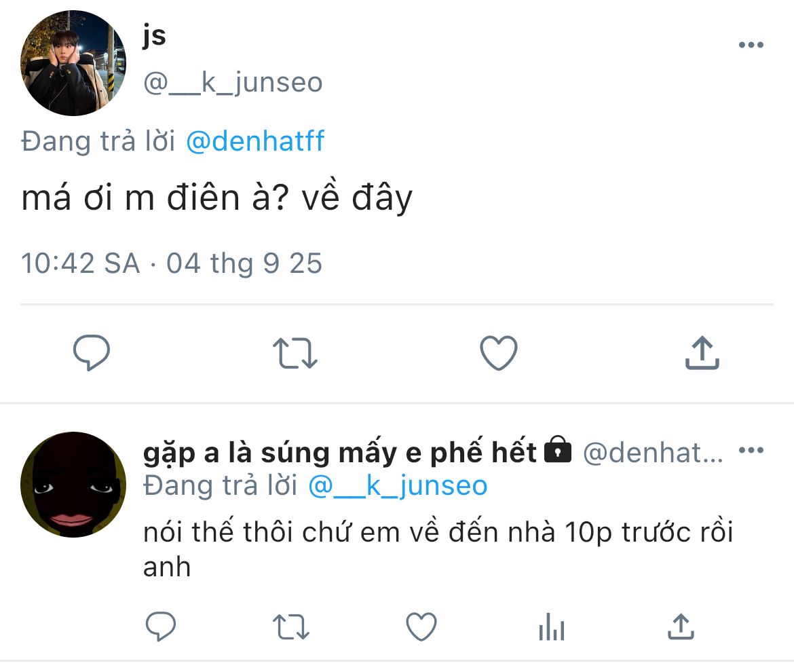Screen dimensions: 794x672
Task: Follow the @denhatff mention link
Action: pyautogui.click(x=255, y=141)
